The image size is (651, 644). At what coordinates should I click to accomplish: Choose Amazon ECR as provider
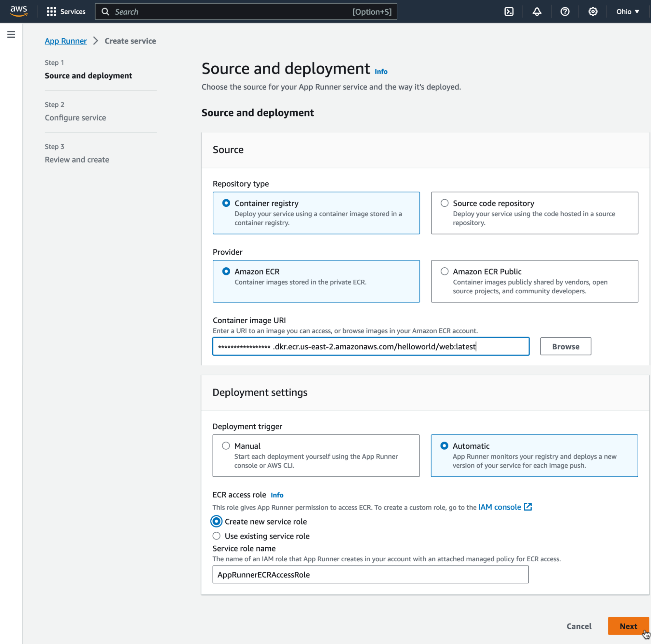(316, 281)
